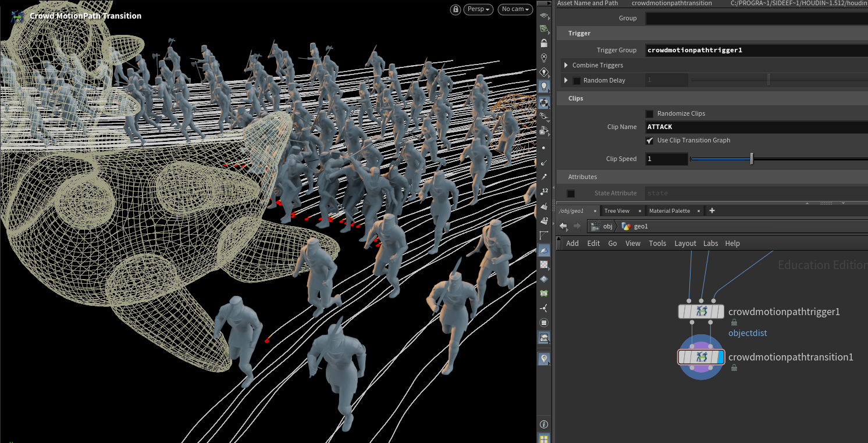This screenshot has height=443, width=868.
Task: Click the Clip Speed slider handle
Action: (752, 159)
